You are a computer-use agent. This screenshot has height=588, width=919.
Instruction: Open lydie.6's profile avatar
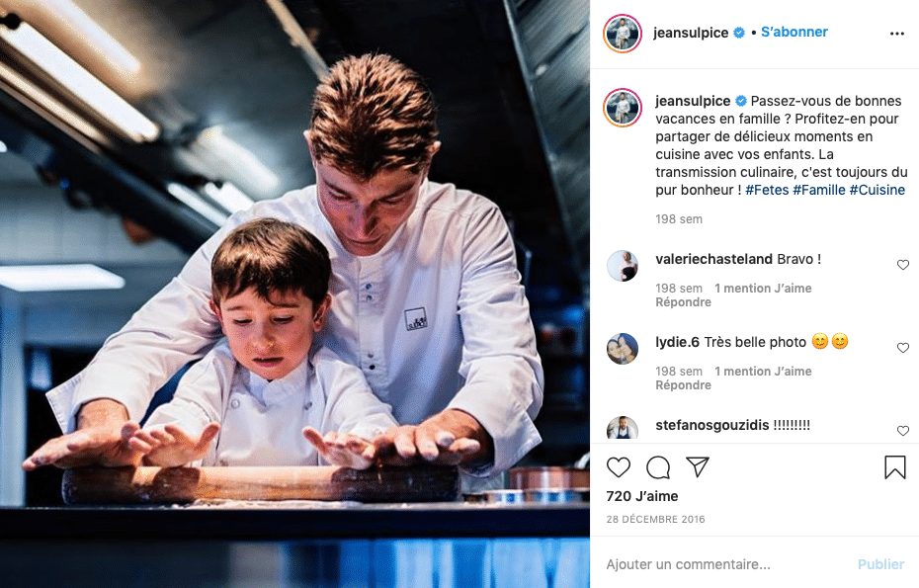tap(623, 349)
